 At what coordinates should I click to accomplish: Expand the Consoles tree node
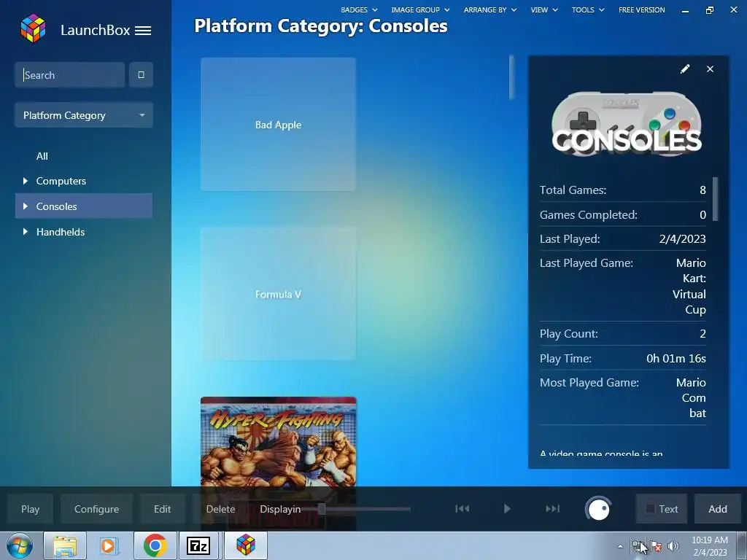[26, 206]
